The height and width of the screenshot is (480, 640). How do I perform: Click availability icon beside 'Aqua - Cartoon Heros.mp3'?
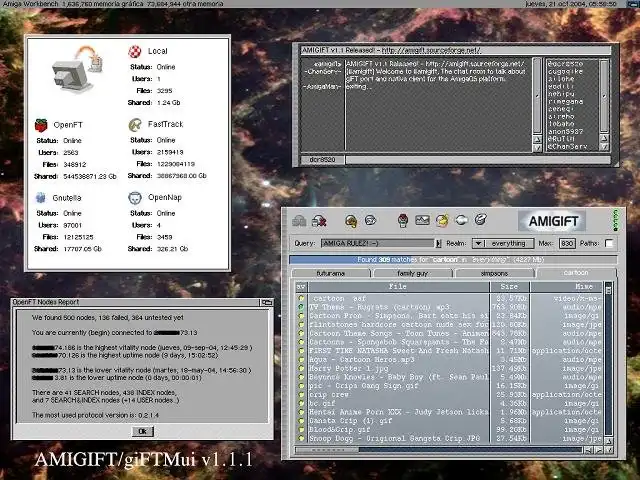[301, 360]
